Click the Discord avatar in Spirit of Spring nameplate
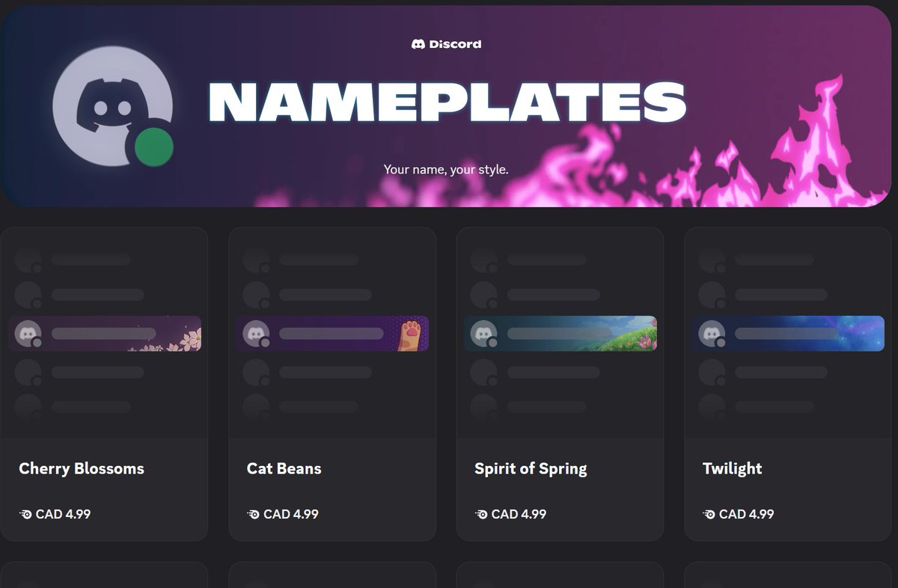The height and width of the screenshot is (588, 898). [484, 334]
